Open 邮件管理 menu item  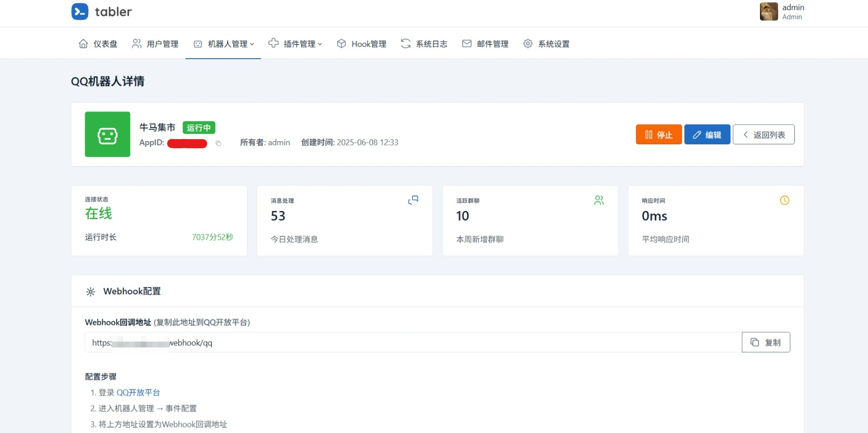point(485,44)
